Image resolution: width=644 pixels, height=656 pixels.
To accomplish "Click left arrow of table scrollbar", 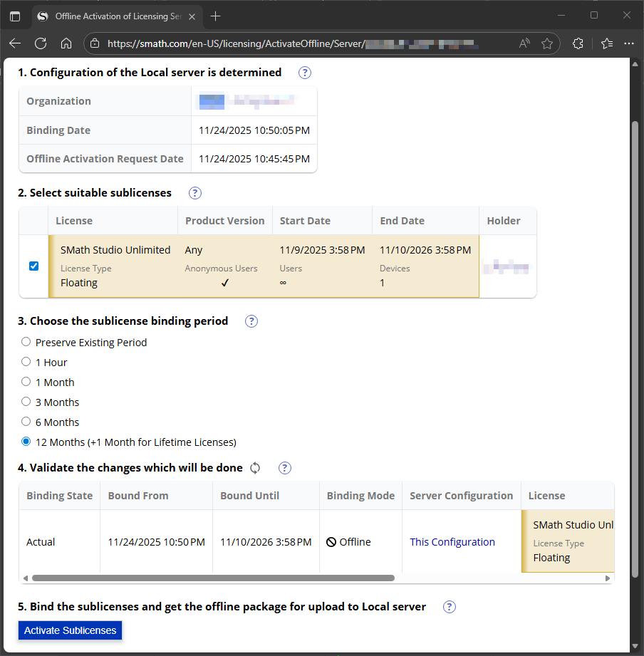I will [26, 578].
